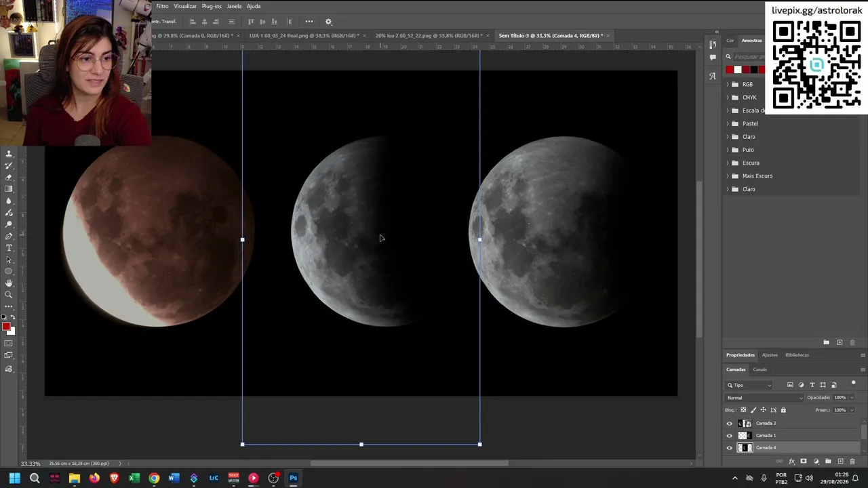Image resolution: width=868 pixels, height=488 pixels.
Task: Open the Tipo layer filter dropdown
Action: [x=749, y=385]
